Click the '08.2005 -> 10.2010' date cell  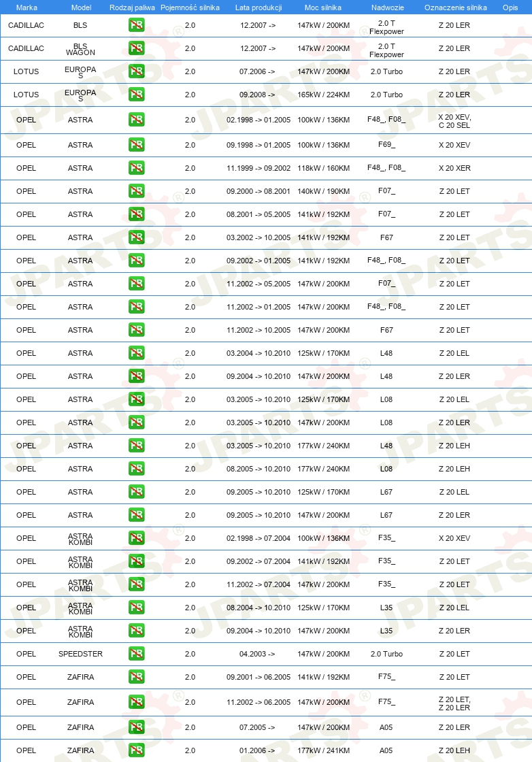(259, 469)
